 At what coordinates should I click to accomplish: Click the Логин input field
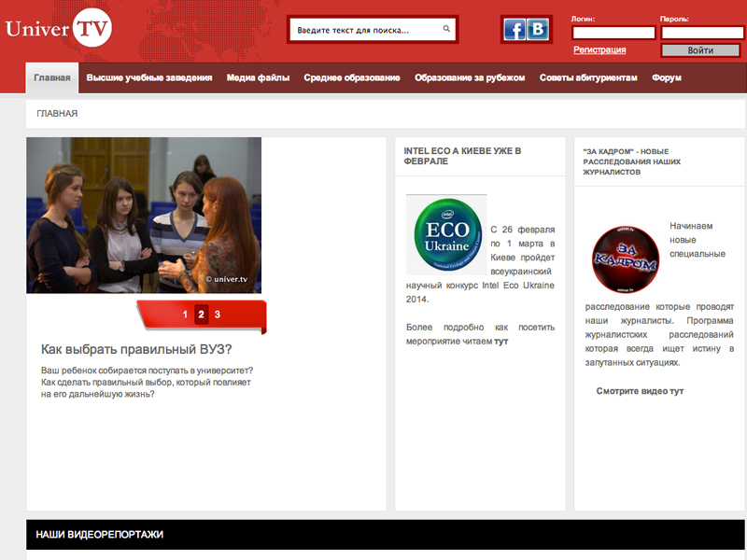click(613, 33)
